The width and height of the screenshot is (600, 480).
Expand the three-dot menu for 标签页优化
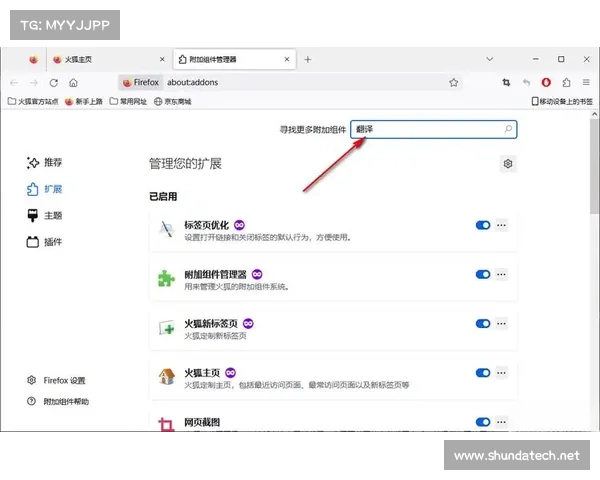click(502, 225)
